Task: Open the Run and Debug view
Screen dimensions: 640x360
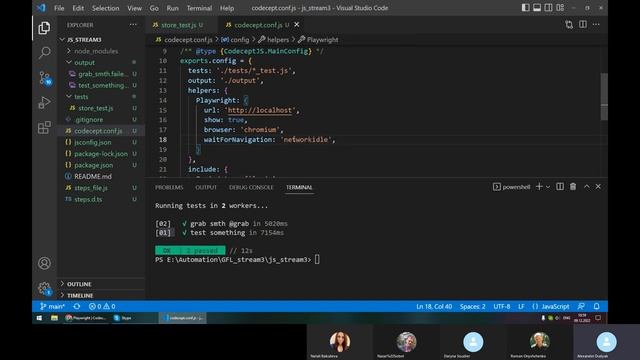Action: point(44,102)
